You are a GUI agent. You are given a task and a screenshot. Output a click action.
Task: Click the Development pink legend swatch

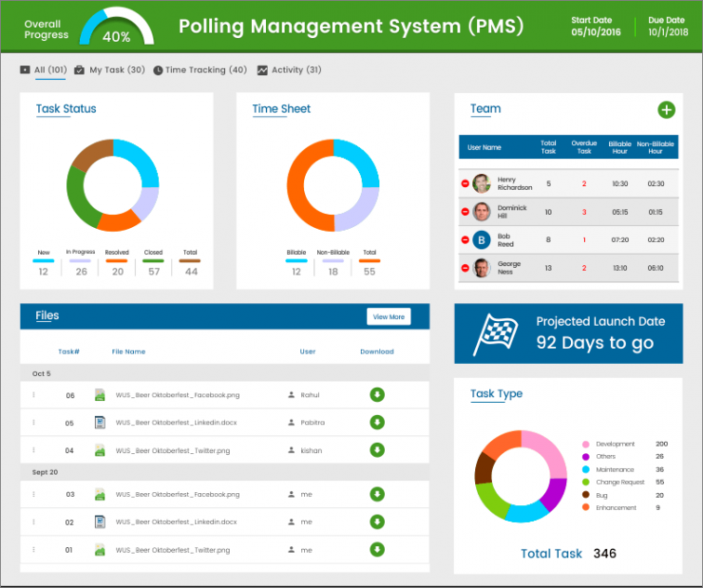click(x=586, y=444)
